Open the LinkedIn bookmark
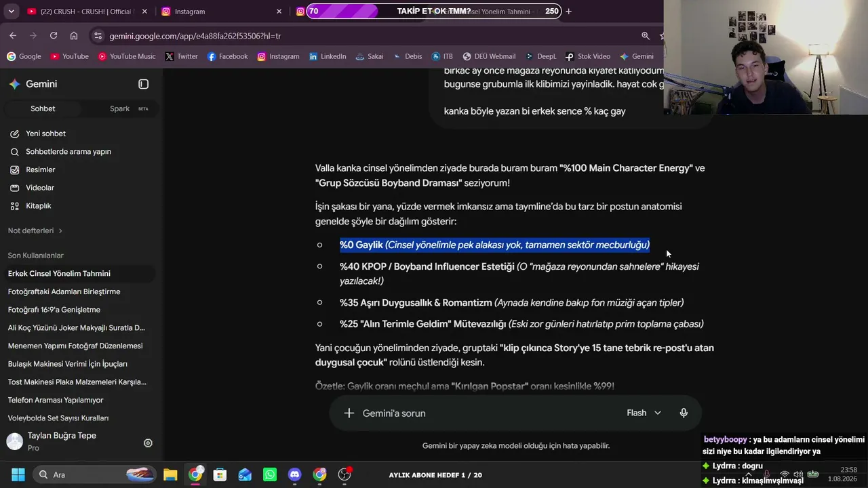The image size is (868, 488). [x=328, y=56]
